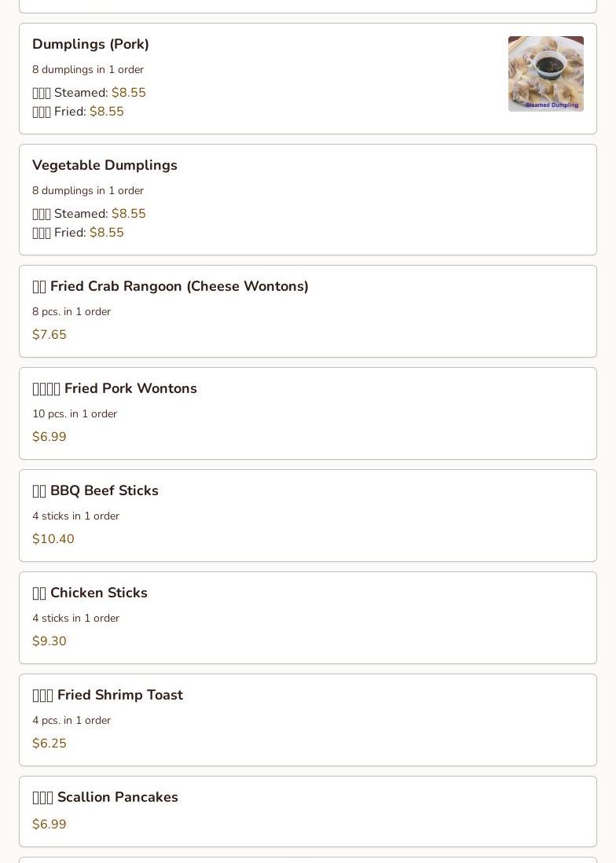Open the Vegetable Dumplings menu item

(308, 200)
